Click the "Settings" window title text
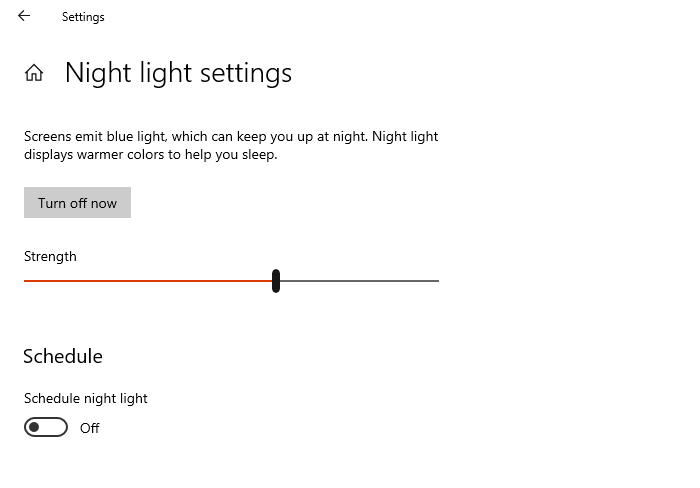 click(x=83, y=17)
